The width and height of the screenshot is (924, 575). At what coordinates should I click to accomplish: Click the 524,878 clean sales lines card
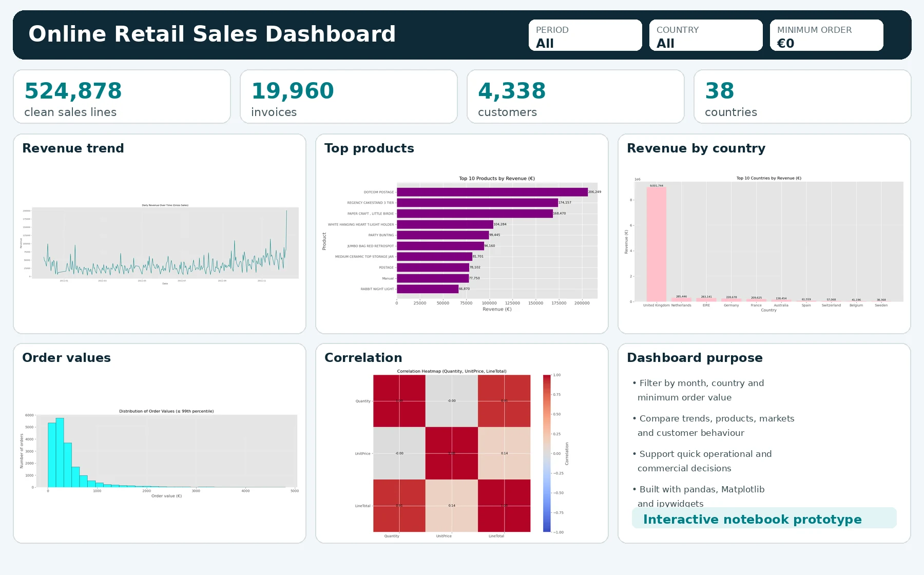pyautogui.click(x=122, y=97)
